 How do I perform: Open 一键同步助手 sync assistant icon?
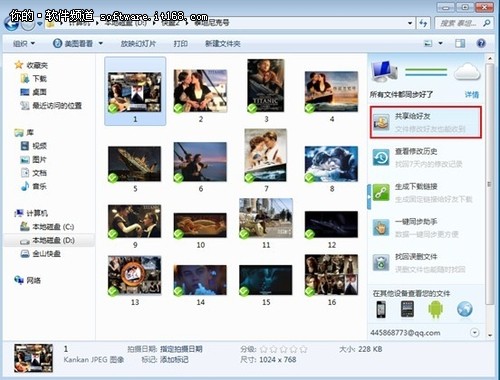(x=381, y=228)
